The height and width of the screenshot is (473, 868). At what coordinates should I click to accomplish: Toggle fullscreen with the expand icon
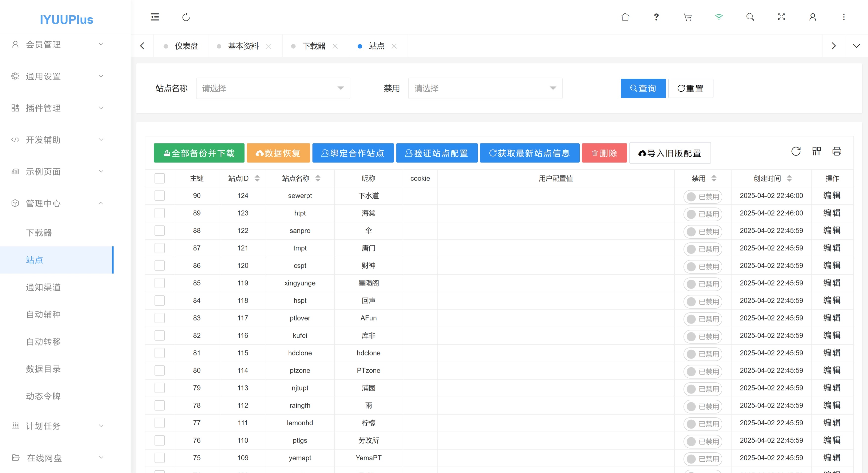coord(781,17)
